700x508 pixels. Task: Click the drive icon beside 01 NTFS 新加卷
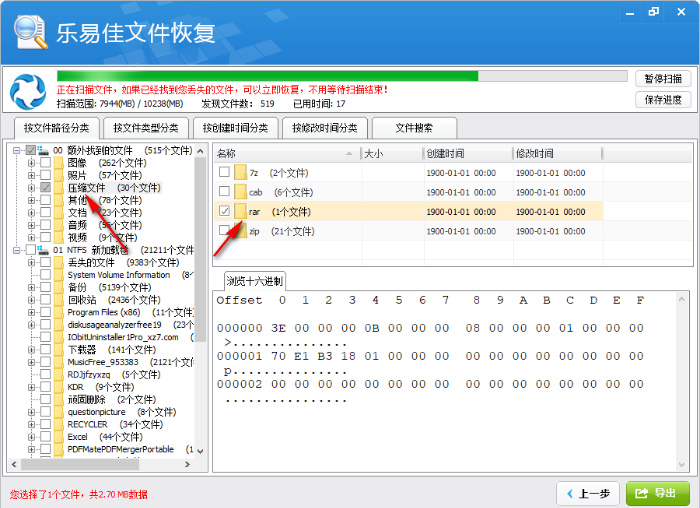[43, 250]
